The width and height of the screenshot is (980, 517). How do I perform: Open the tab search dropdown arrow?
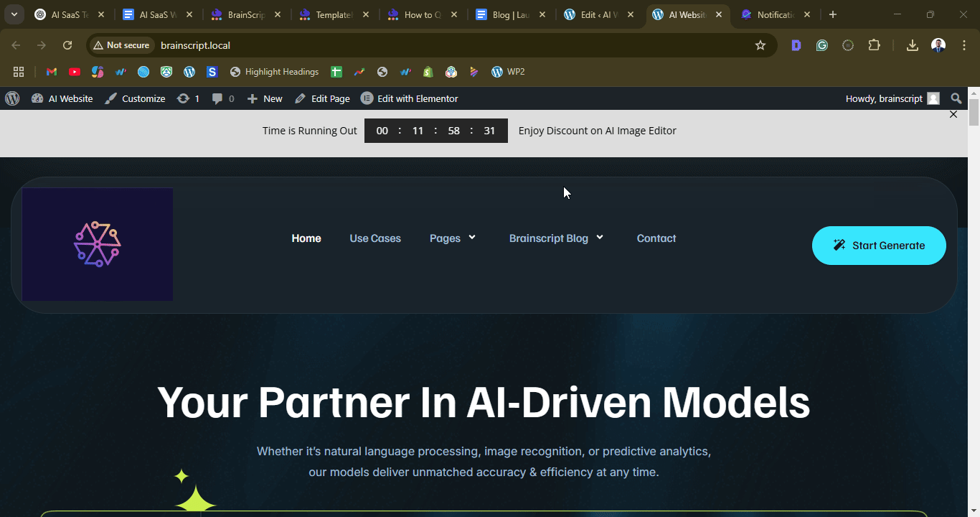pyautogui.click(x=14, y=14)
